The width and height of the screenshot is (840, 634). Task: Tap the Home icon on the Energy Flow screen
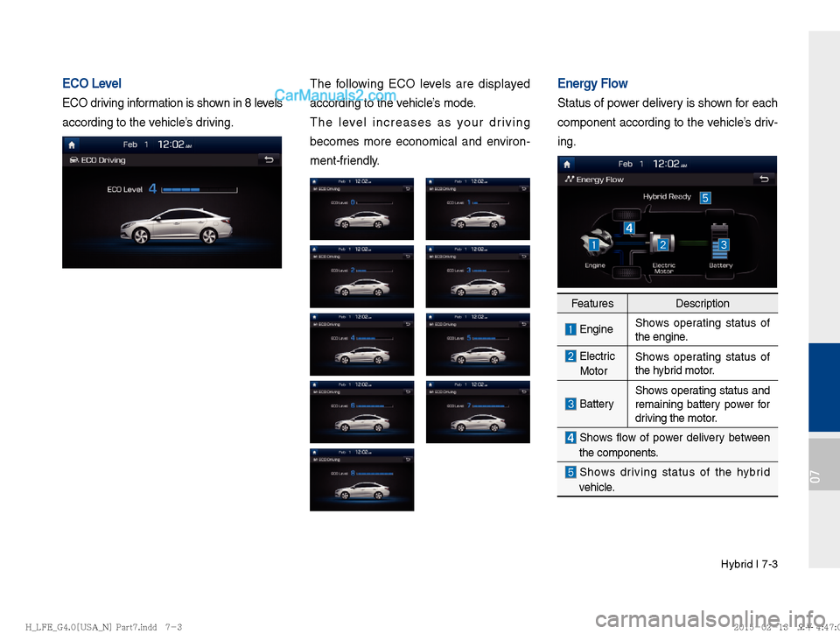tap(566, 164)
